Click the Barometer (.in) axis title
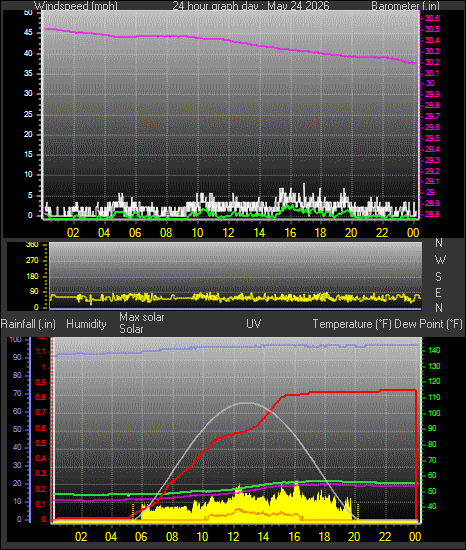466x550 pixels. [405, 6]
